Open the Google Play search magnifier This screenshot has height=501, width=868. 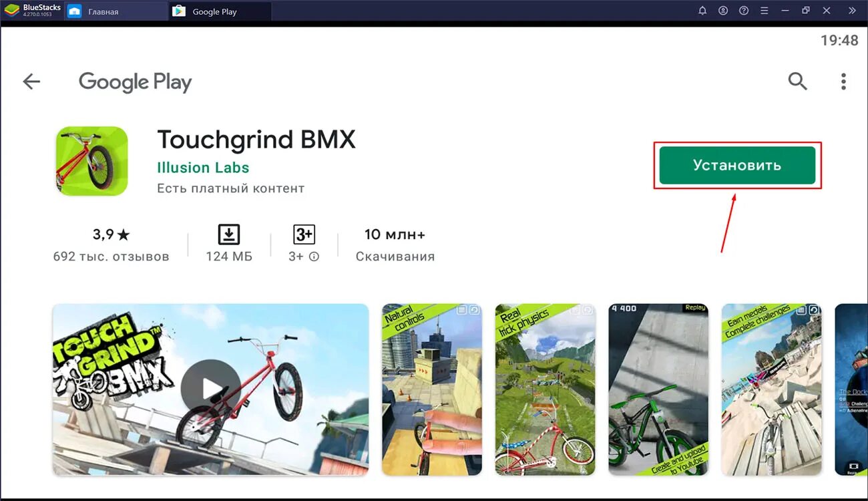(x=797, y=81)
